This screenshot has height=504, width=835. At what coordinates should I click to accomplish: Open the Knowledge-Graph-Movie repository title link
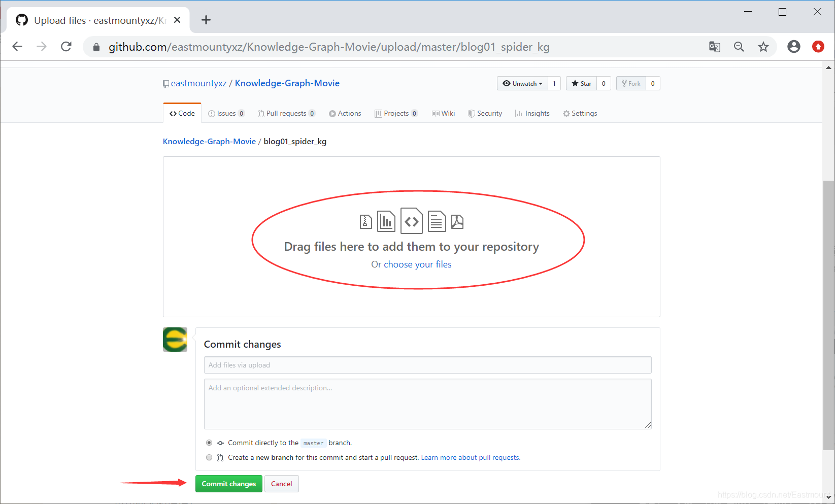287,83
